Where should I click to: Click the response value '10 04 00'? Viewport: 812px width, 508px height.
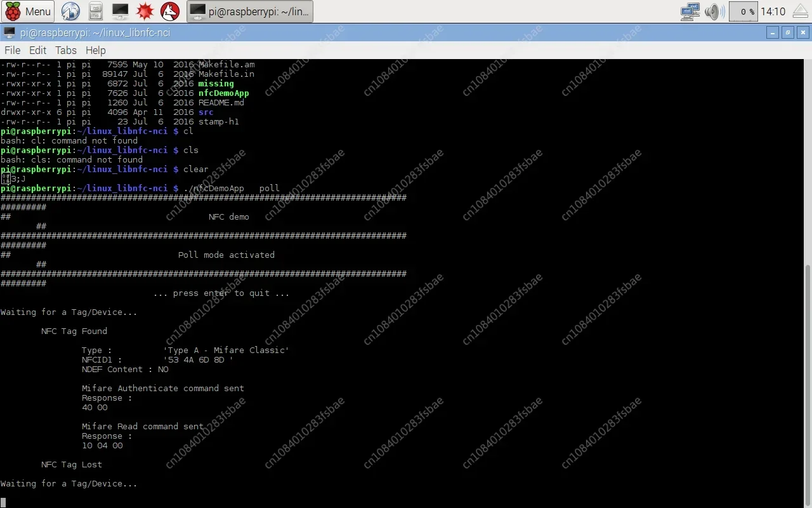(102, 445)
